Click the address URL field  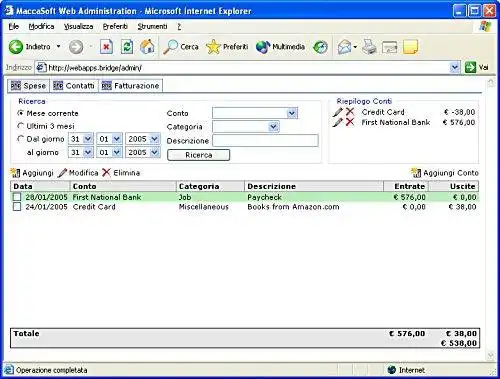coord(248,68)
